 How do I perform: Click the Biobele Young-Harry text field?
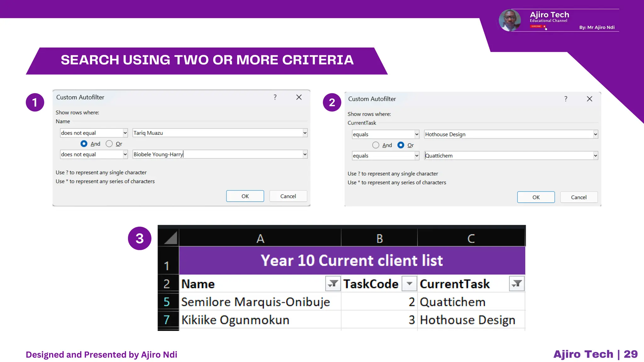(x=217, y=154)
